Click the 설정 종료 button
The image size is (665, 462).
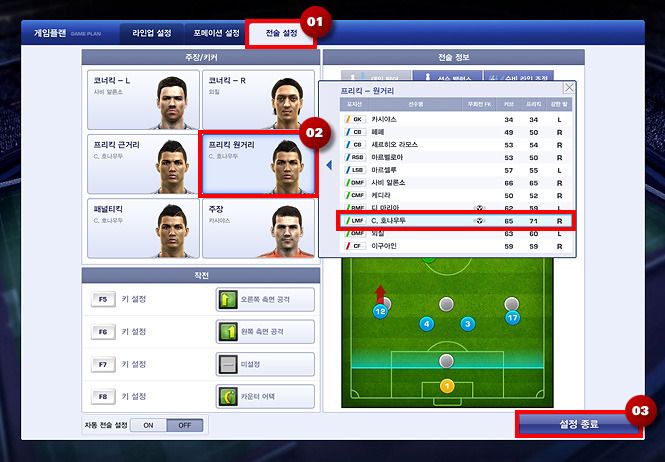point(579,423)
